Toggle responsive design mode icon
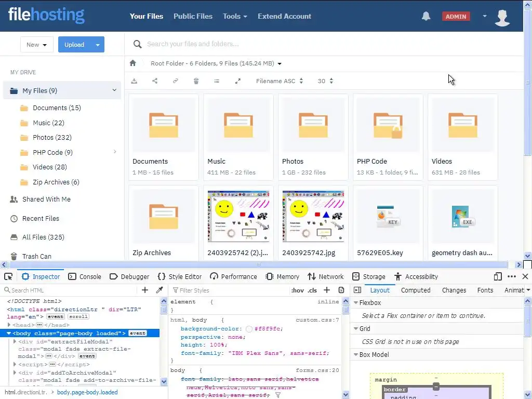532x399 pixels. (498, 276)
